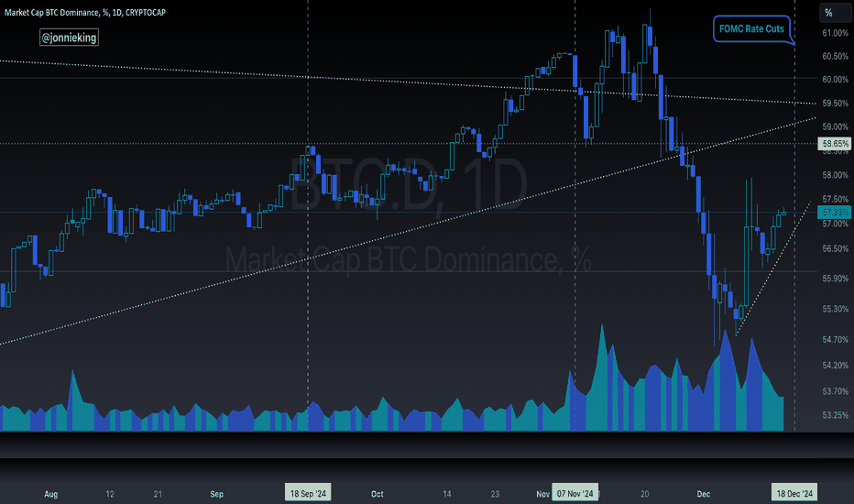Click the current 57.23% price tag
The image size is (854, 504).
[835, 212]
